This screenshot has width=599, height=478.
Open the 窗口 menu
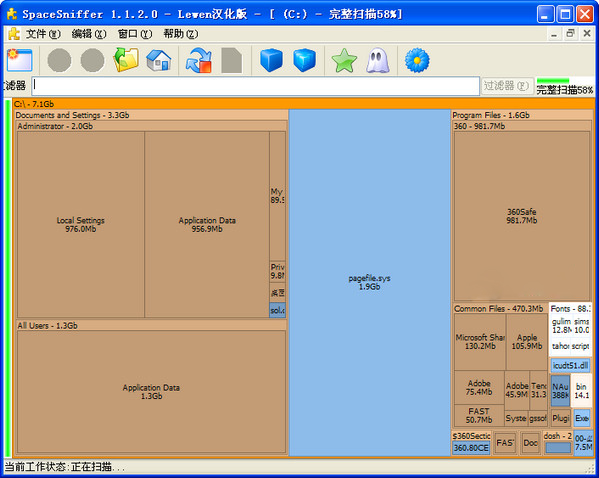pos(134,34)
